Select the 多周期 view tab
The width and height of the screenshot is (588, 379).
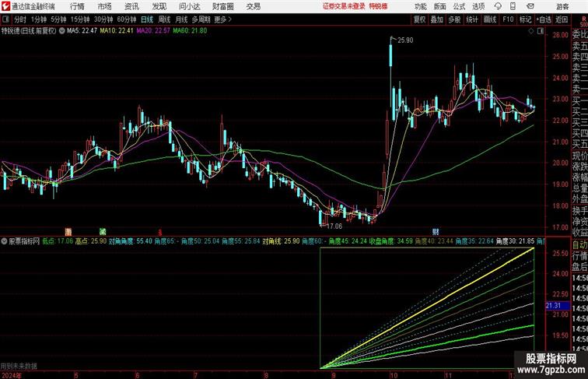201,19
